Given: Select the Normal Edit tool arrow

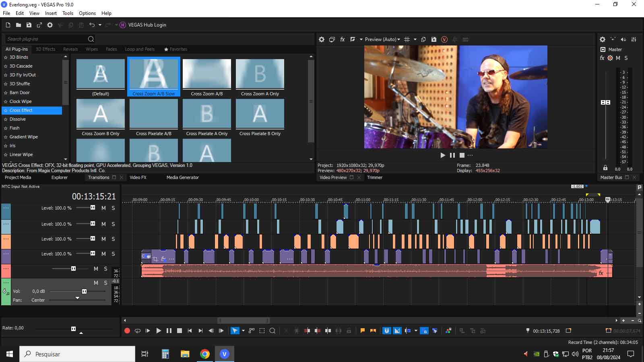Looking at the screenshot, I should point(235,331).
